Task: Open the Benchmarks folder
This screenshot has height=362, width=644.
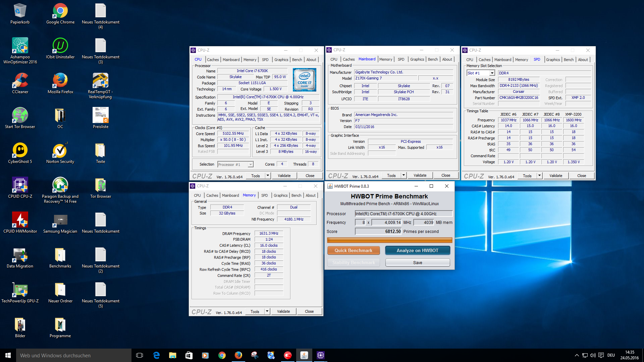Action: pyautogui.click(x=60, y=258)
